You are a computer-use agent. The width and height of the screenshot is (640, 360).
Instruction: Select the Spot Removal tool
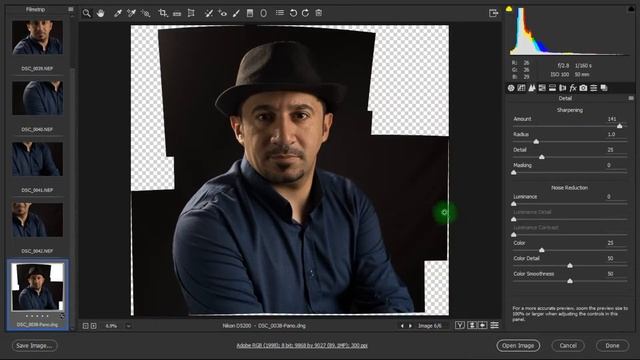[209, 13]
